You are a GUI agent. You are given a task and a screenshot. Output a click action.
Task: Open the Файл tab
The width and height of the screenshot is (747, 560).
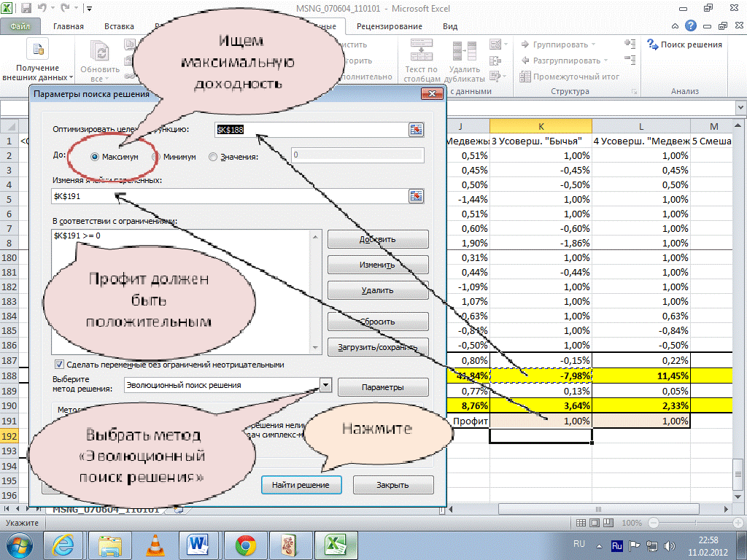click(x=20, y=26)
